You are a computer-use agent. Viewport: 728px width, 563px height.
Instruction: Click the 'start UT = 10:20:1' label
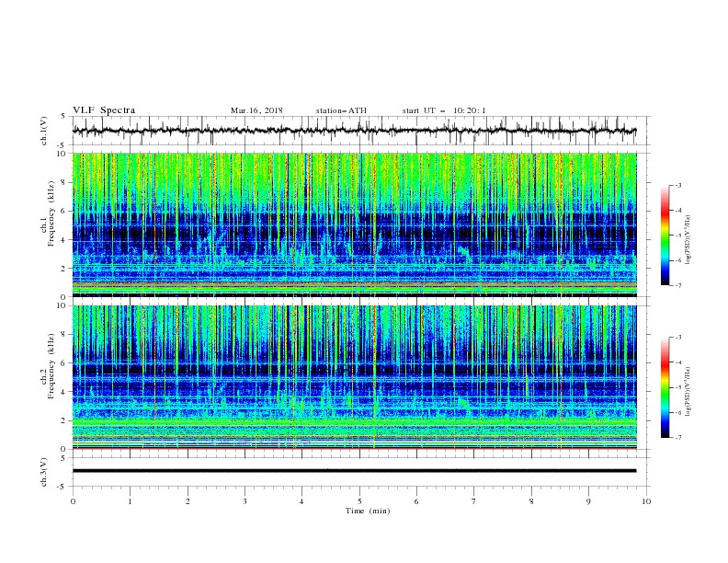click(444, 110)
